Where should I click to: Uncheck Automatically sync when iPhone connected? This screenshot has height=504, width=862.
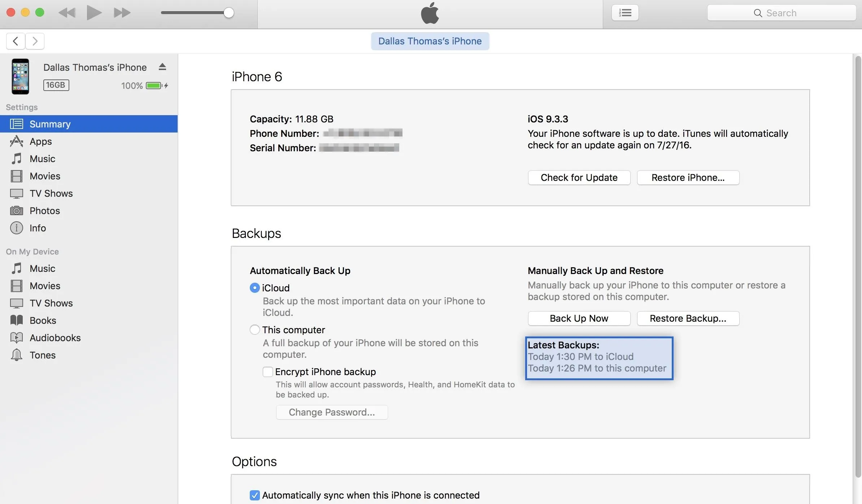point(254,495)
